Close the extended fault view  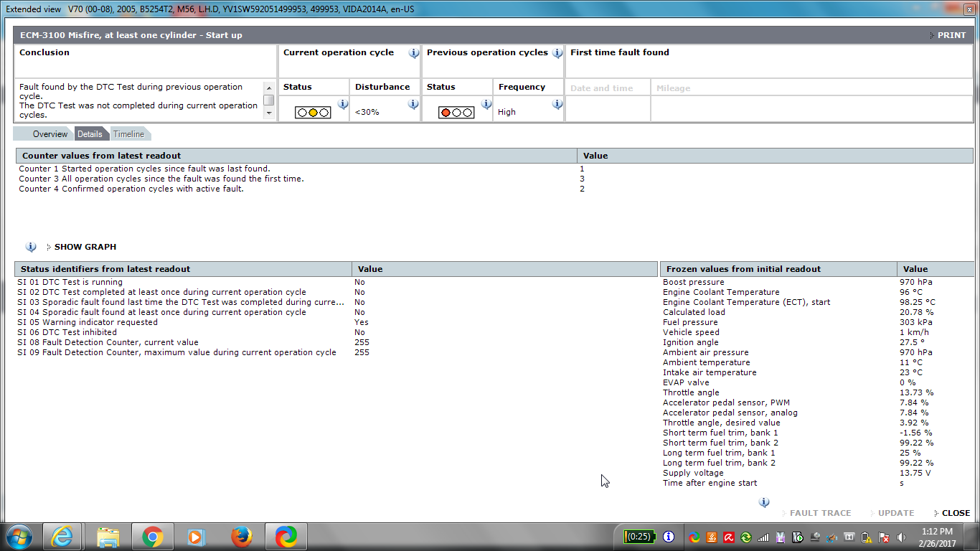pos(955,513)
